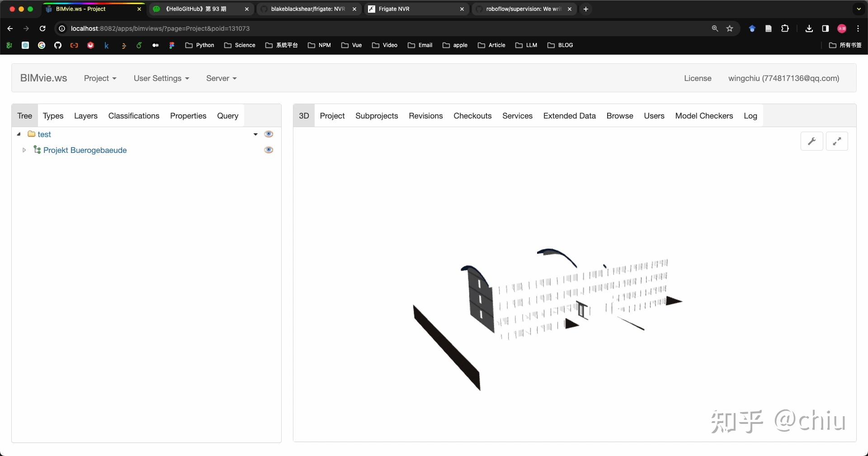Open the Figma bookmark icon
The width and height of the screenshot is (868, 456).
[x=172, y=45]
